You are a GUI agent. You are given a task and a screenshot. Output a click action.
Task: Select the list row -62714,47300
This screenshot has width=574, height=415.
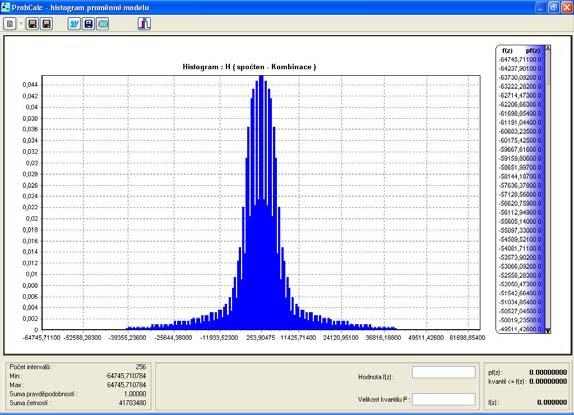point(520,96)
